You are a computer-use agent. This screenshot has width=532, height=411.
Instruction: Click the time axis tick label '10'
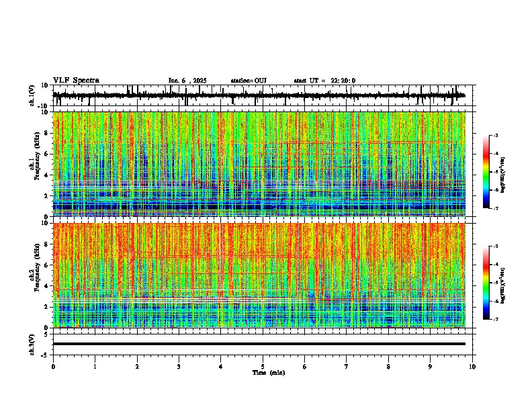(472, 367)
